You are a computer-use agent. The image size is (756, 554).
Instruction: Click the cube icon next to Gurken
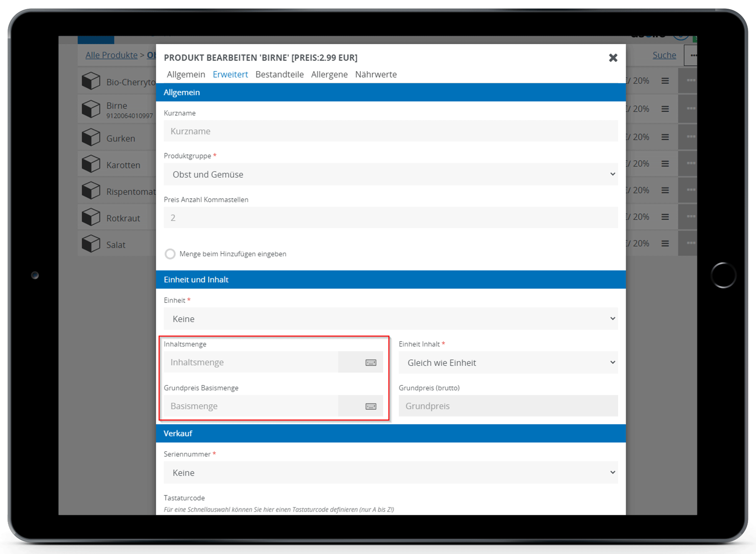pyautogui.click(x=91, y=138)
